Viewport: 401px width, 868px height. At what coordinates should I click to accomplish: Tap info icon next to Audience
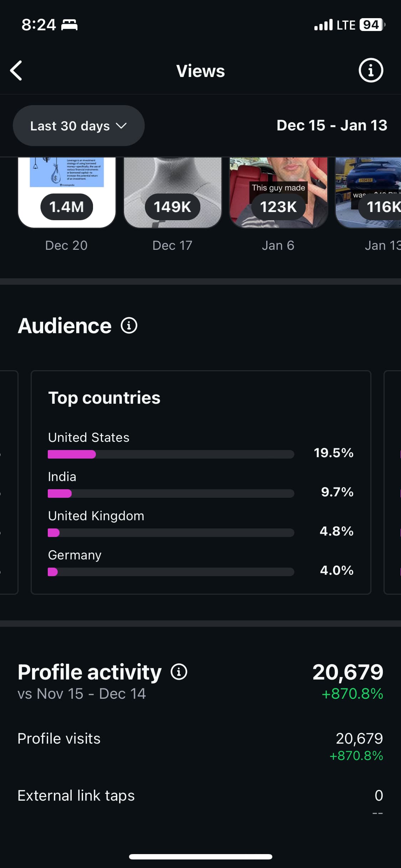pyautogui.click(x=129, y=326)
